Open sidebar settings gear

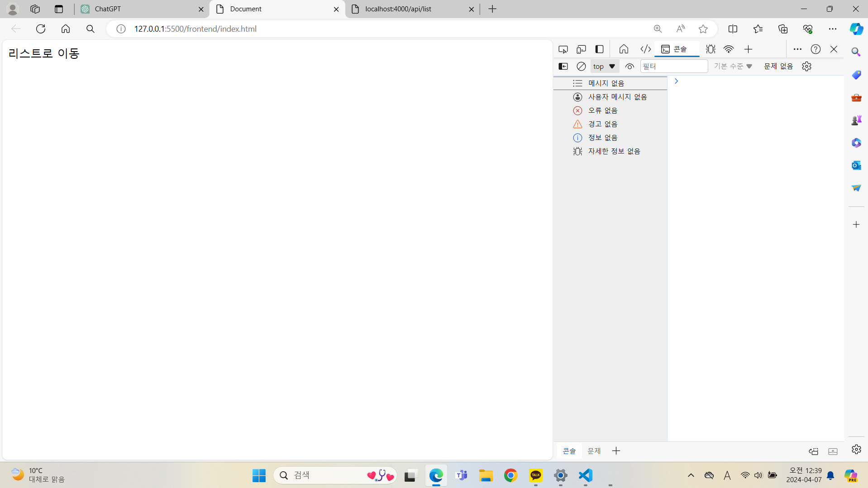[x=856, y=449]
